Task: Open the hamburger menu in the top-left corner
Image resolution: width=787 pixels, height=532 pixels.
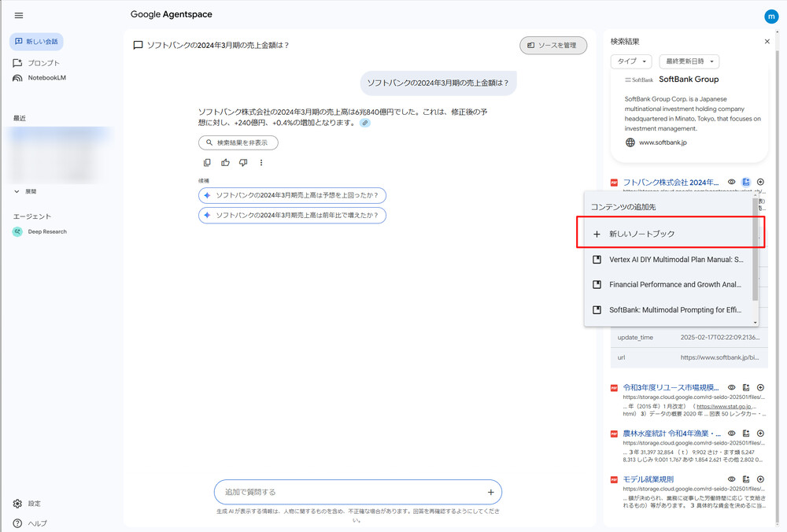Action: point(18,14)
